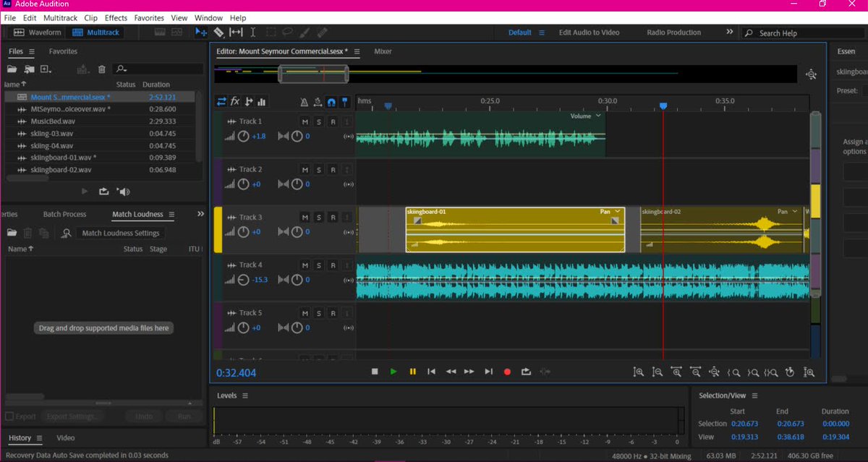This screenshot has height=462, width=868.
Task: Click the Import File icon in Files panel
Action: pyautogui.click(x=29, y=69)
